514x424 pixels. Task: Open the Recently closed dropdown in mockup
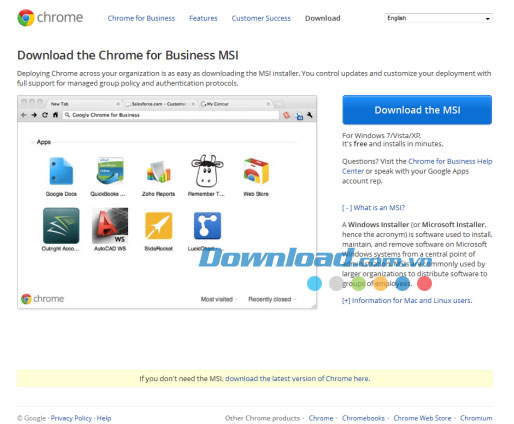(272, 299)
